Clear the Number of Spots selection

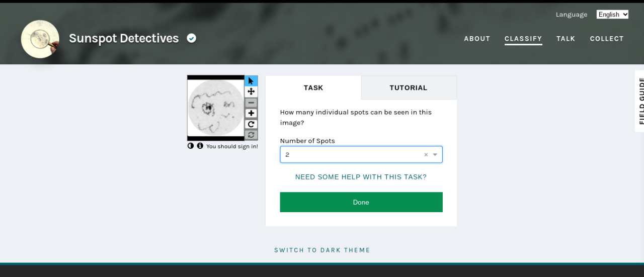tap(426, 155)
